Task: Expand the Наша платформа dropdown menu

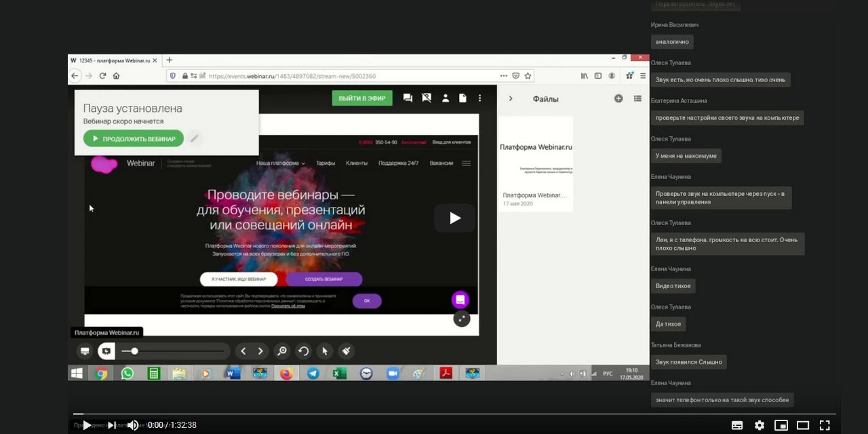Action: [x=278, y=163]
